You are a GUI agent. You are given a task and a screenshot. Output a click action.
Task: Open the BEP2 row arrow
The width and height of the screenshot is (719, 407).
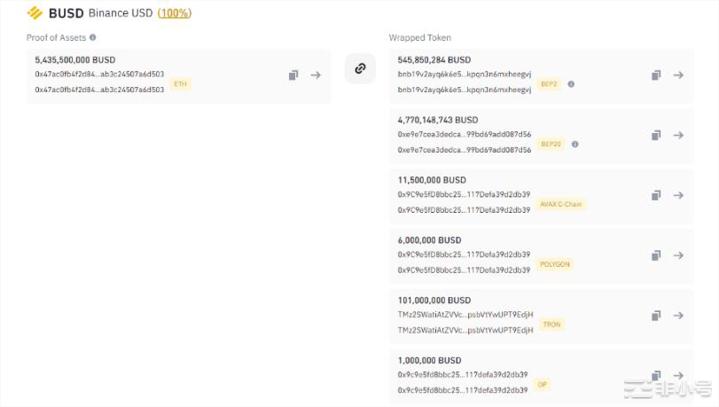point(678,75)
